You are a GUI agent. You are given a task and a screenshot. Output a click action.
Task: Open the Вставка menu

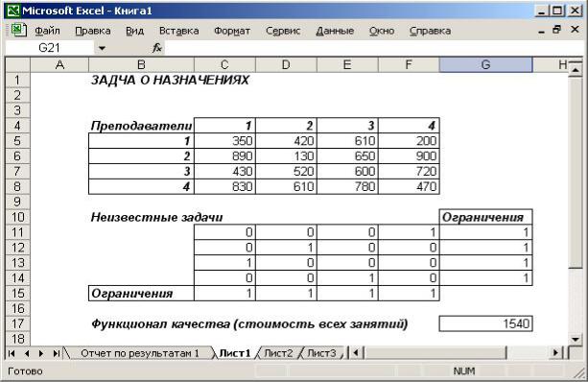click(178, 31)
